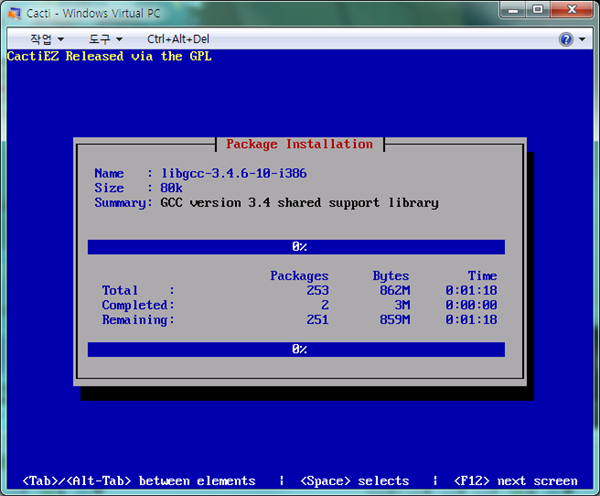Click total bytes value '862M'

point(395,290)
